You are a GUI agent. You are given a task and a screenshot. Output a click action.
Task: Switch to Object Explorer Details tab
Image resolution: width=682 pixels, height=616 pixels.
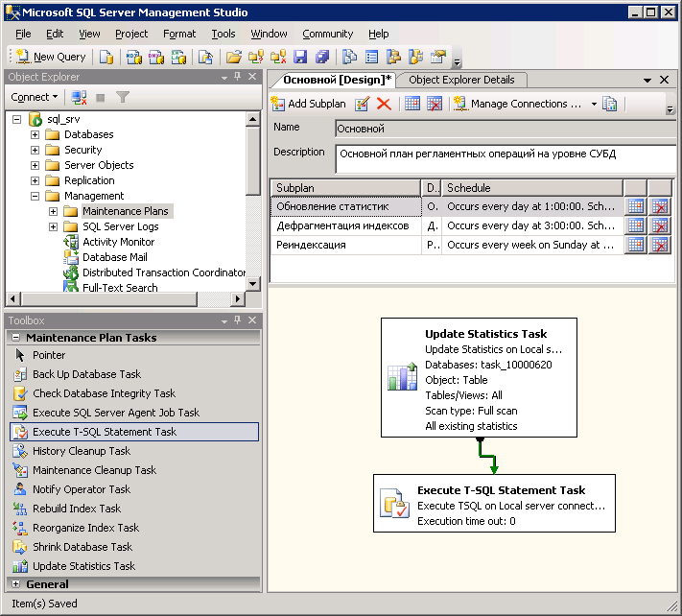click(x=461, y=80)
